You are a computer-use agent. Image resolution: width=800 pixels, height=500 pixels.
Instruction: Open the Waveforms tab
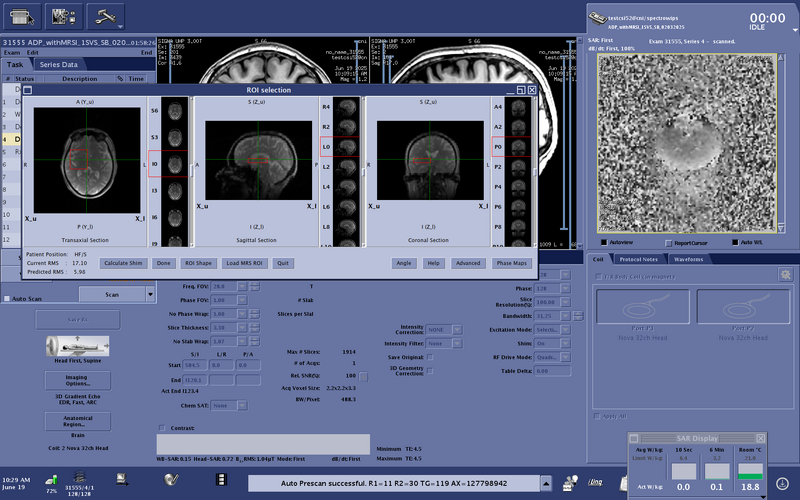point(688,259)
